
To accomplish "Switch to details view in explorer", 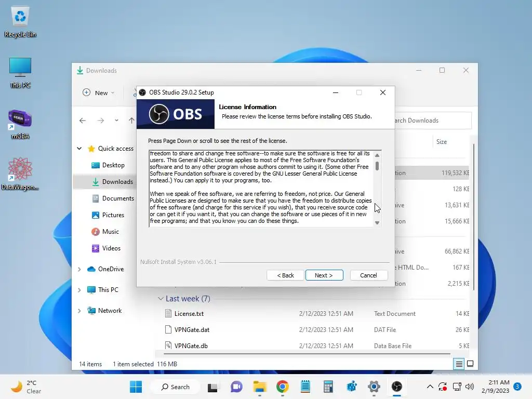I will pos(459,364).
